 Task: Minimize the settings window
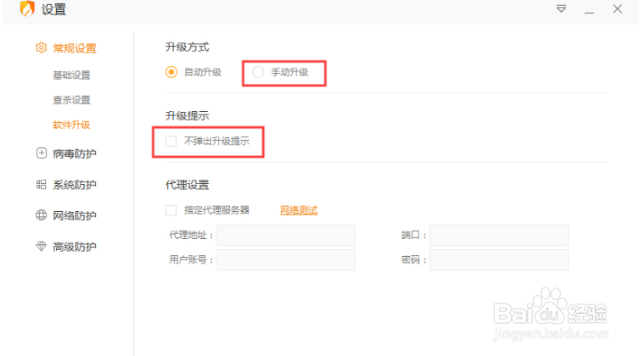[x=589, y=9]
